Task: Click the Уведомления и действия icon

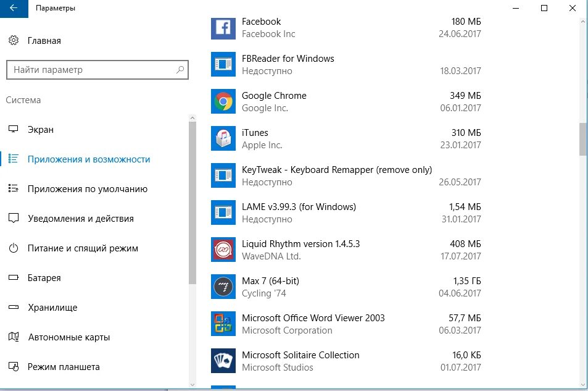Action: (x=14, y=218)
